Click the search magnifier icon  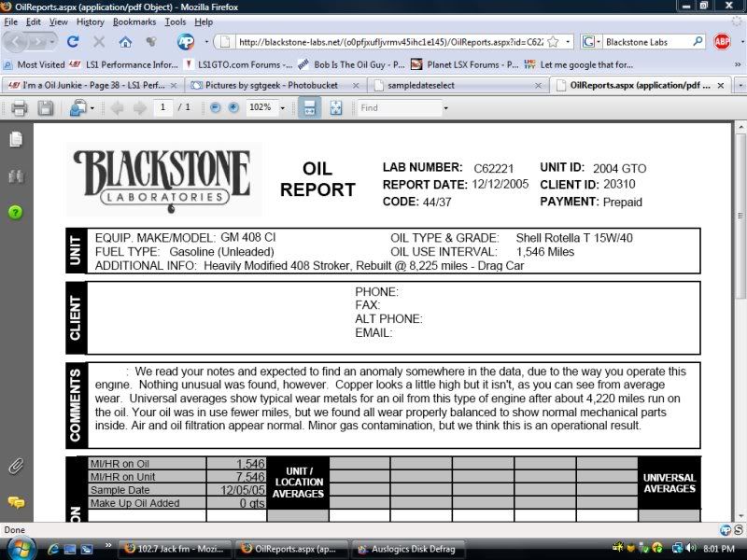click(x=698, y=41)
